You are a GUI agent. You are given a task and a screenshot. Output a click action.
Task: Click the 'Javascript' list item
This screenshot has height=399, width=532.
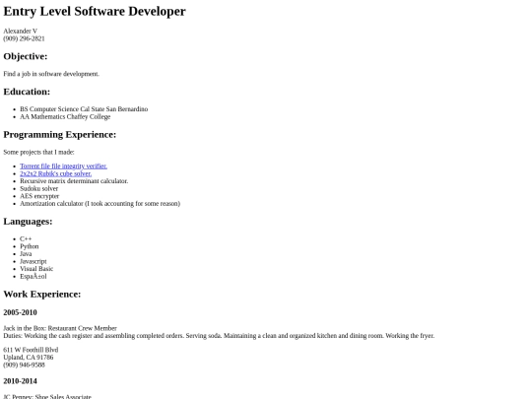click(x=33, y=261)
